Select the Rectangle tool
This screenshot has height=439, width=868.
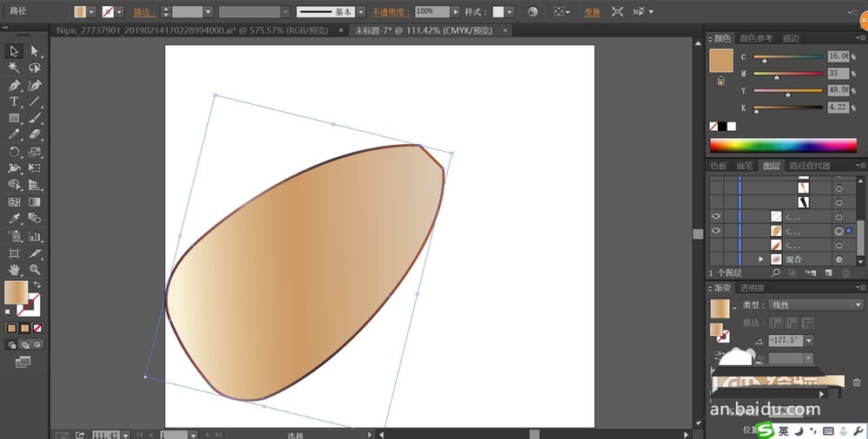coord(14,118)
